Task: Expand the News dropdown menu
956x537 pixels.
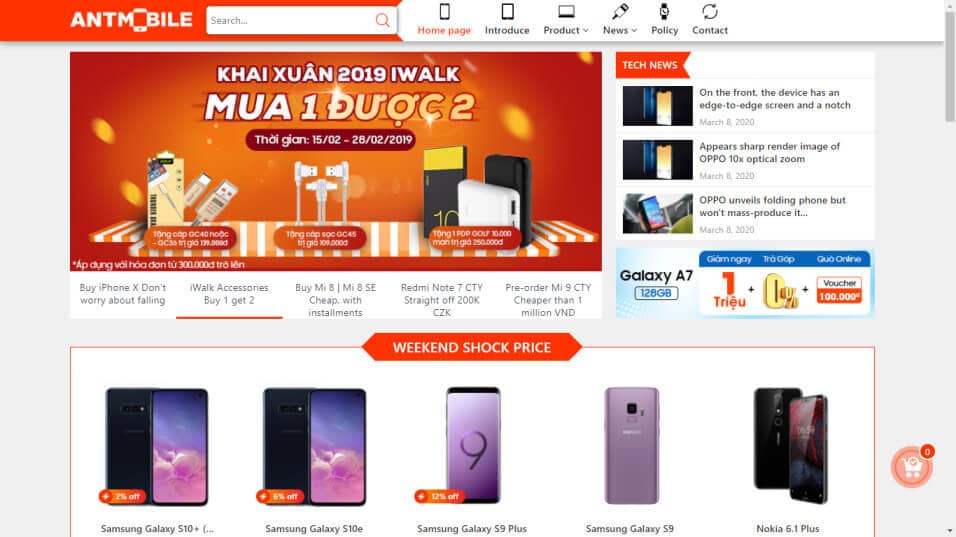Action: 620,30
